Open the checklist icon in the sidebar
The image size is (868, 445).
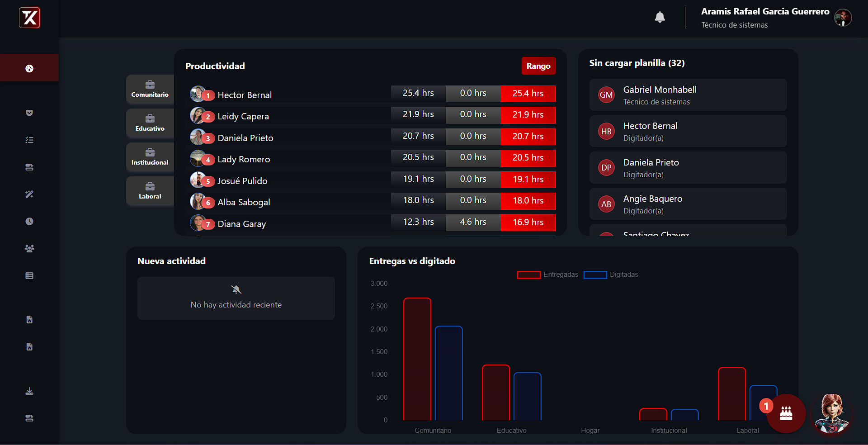pyautogui.click(x=29, y=140)
